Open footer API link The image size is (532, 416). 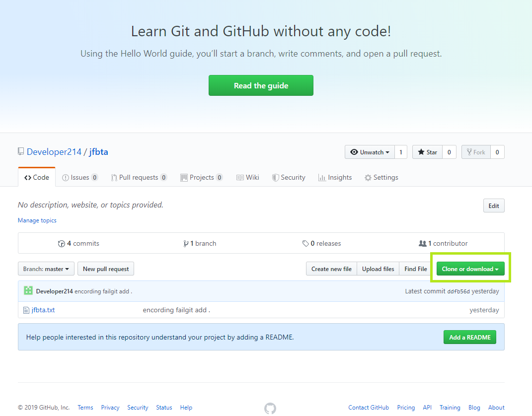tap(427, 408)
